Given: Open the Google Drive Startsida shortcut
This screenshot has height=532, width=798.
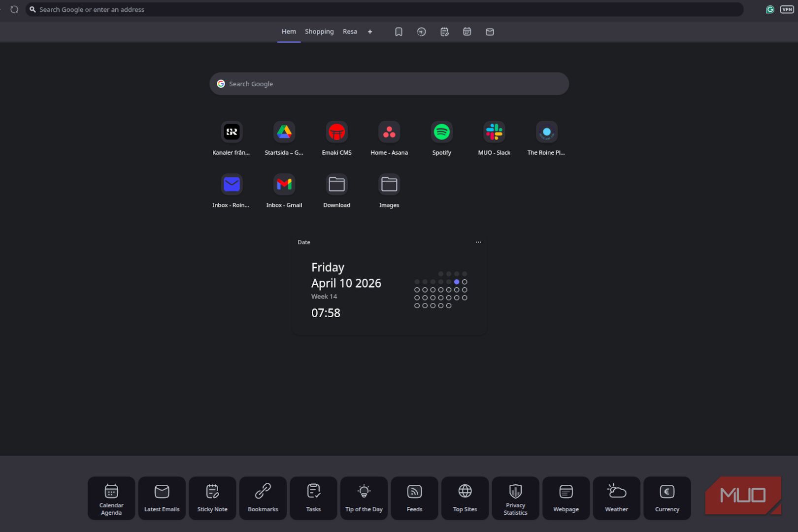Looking at the screenshot, I should pyautogui.click(x=284, y=138).
